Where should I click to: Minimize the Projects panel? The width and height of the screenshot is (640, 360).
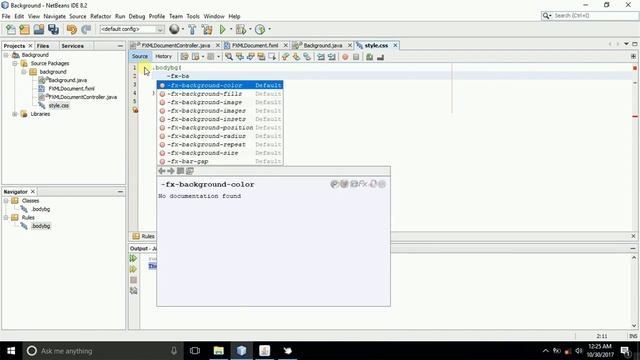point(120,46)
